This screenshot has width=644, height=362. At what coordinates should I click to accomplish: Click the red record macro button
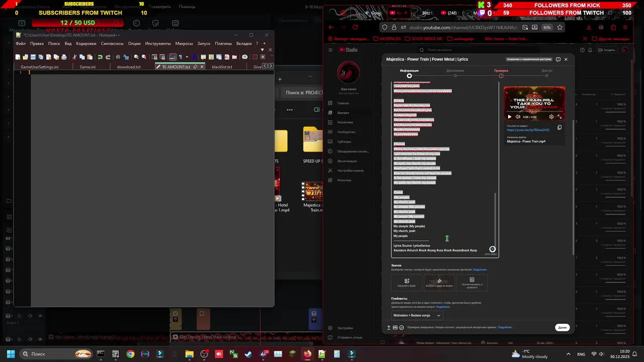255,57
